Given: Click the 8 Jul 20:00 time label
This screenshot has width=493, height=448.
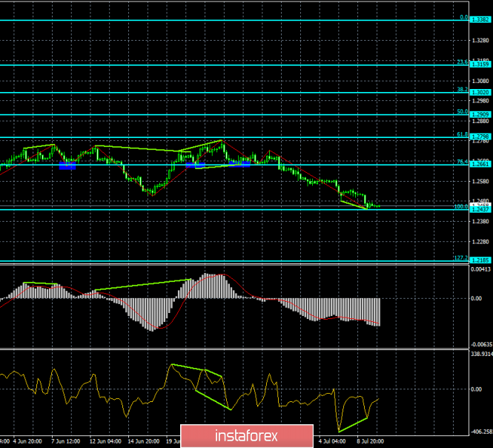Looking at the screenshot, I should pos(372,441).
